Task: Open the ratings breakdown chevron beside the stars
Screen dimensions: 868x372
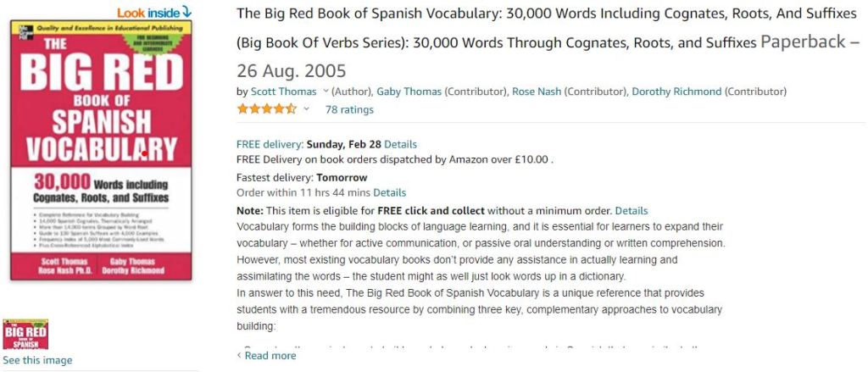Action: 307,109
